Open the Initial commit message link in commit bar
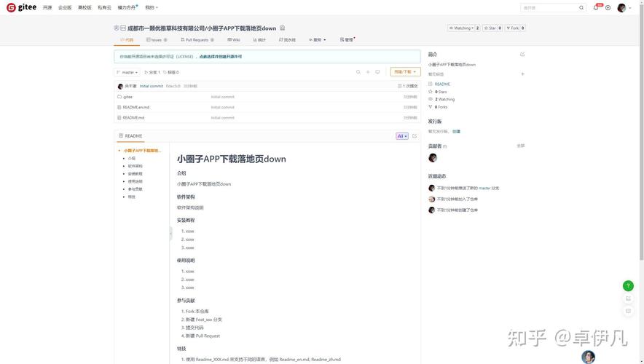The image size is (644, 364). (151, 86)
